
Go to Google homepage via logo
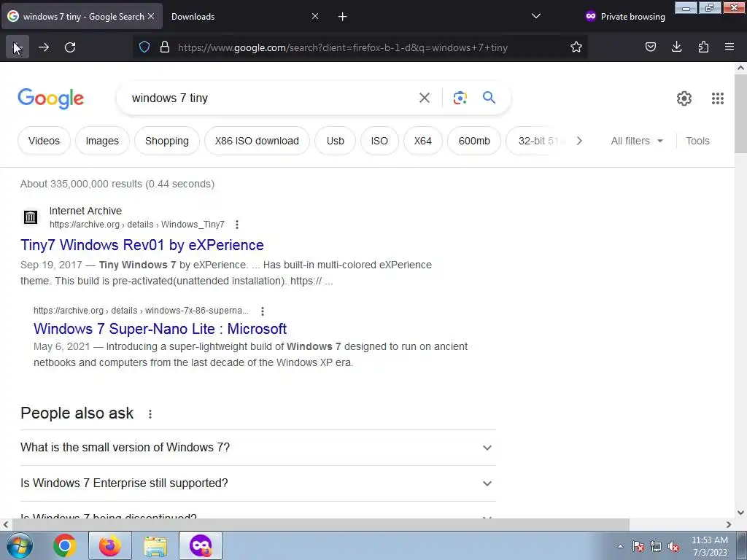click(x=51, y=98)
